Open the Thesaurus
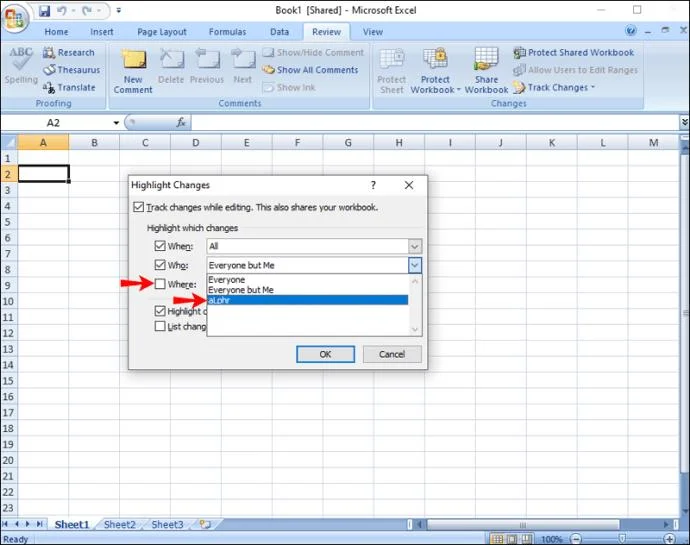690x545 pixels. pyautogui.click(x=72, y=70)
